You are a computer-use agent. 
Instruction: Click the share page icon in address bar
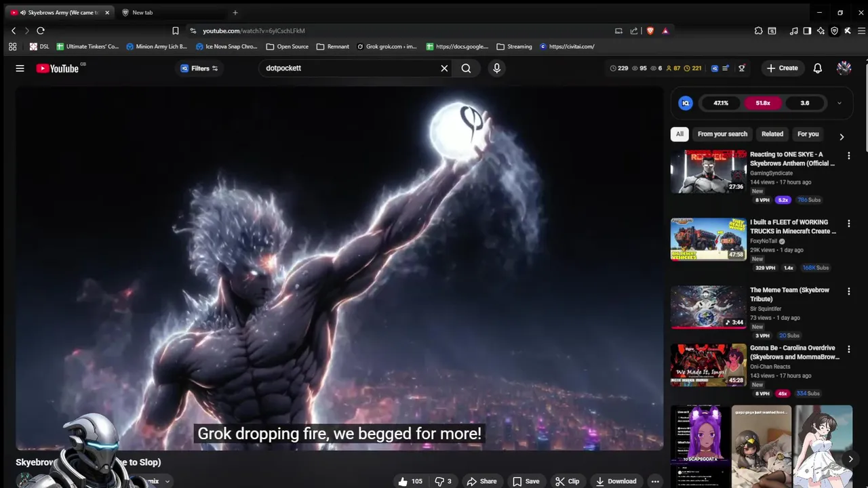tap(634, 30)
